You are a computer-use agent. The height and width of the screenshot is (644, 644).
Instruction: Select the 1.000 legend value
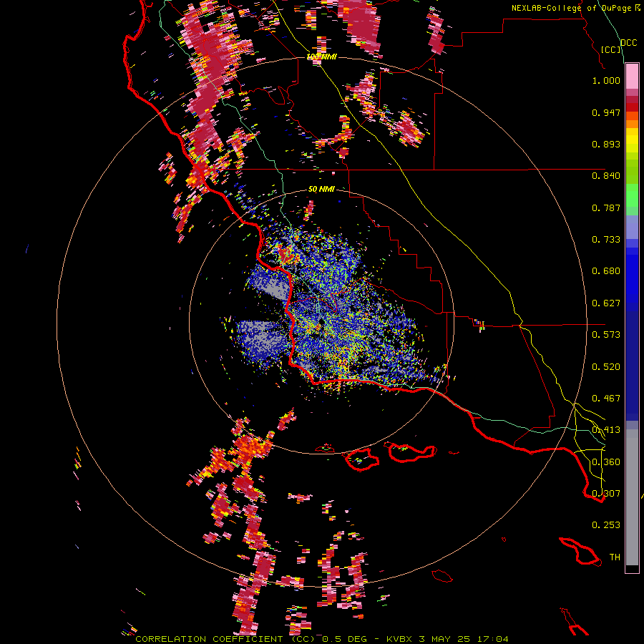606,80
